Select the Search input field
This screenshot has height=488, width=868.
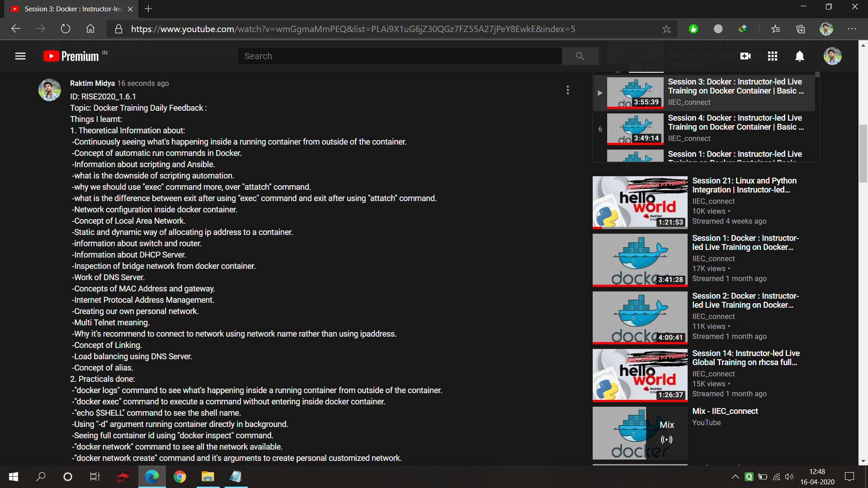(x=401, y=56)
